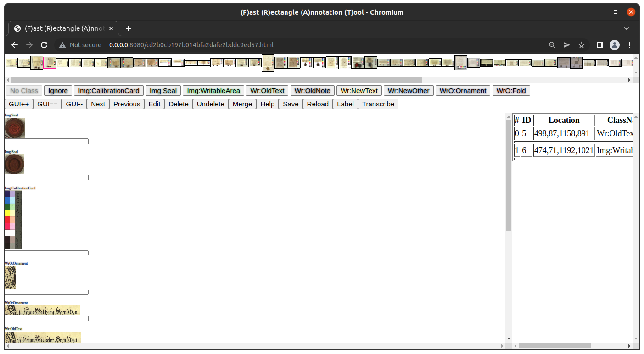
Task: Click the Label button
Action: 345,104
